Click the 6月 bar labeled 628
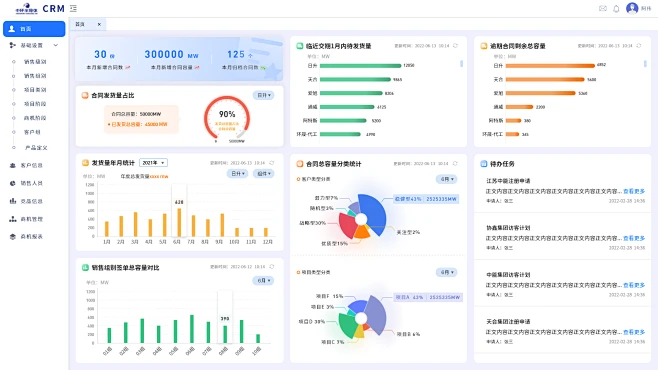Screen dimensions: 658x370 (179, 222)
